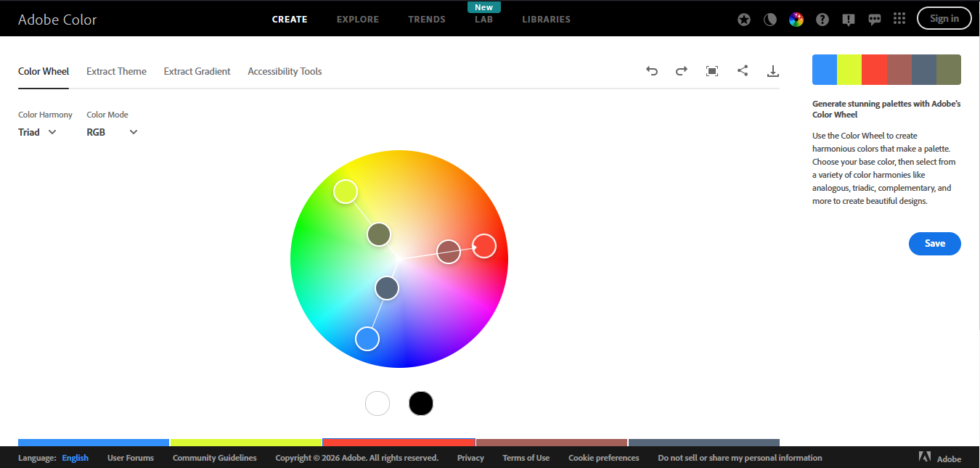Viewport: 980px width, 468px height.
Task: Click slate swatch in side palette preview
Action: [924, 70]
